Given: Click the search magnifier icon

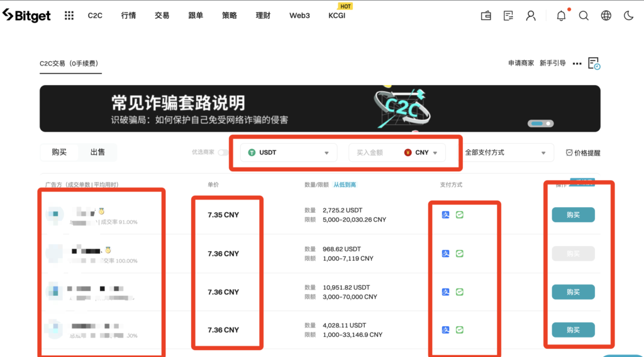Looking at the screenshot, I should click(584, 16).
